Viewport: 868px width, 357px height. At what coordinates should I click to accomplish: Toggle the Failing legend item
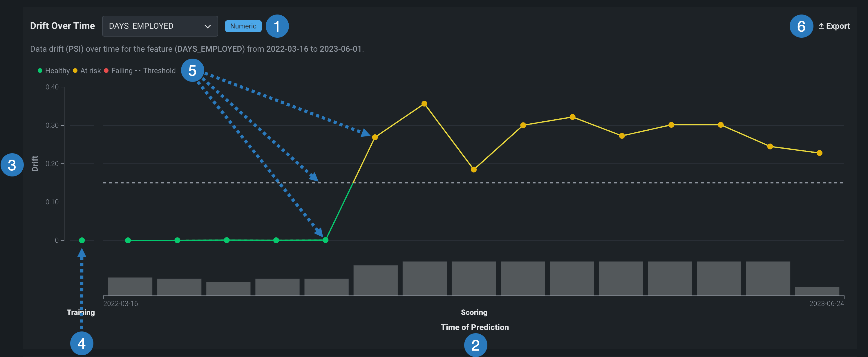pos(119,71)
